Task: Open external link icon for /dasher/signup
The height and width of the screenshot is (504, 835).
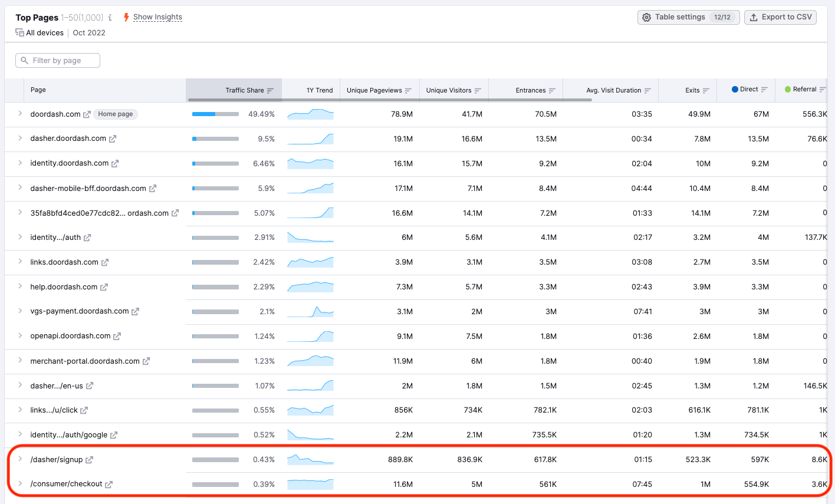Action: pos(89,460)
